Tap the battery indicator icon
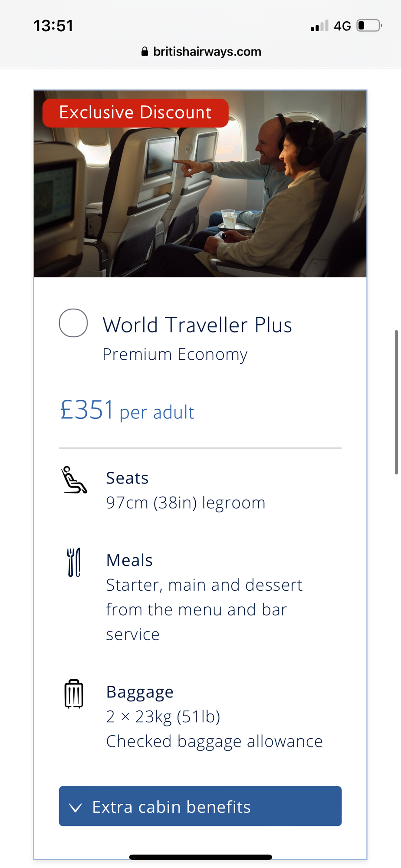This screenshot has height=868, width=401. coord(369,26)
